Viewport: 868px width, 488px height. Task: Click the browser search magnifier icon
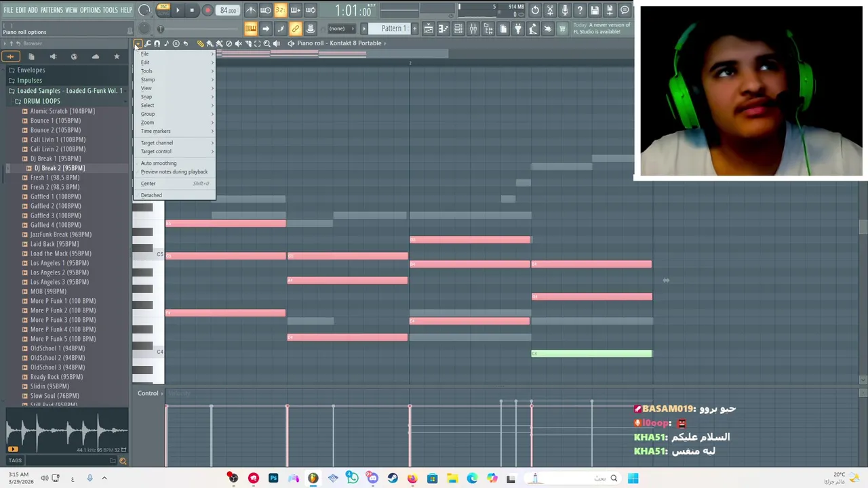pyautogui.click(x=123, y=461)
